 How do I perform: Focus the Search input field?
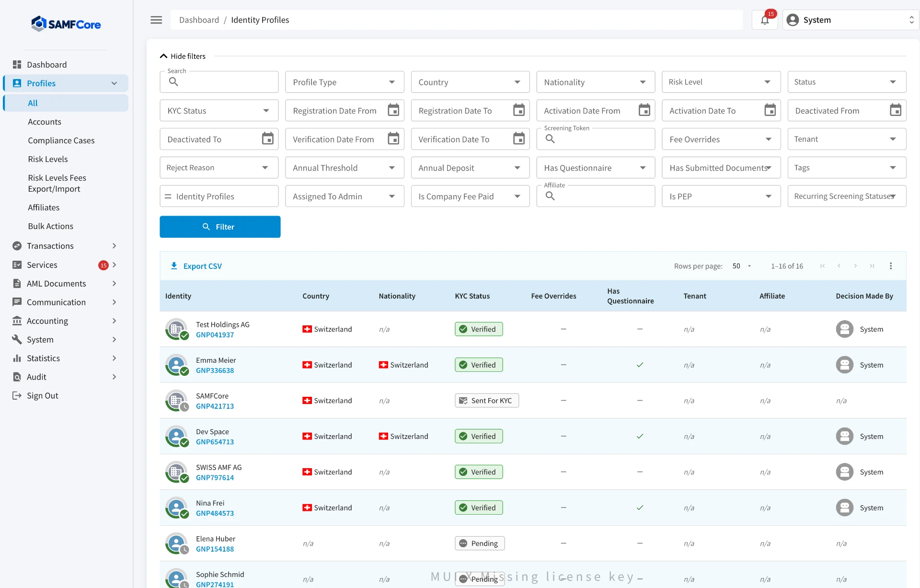(219, 82)
